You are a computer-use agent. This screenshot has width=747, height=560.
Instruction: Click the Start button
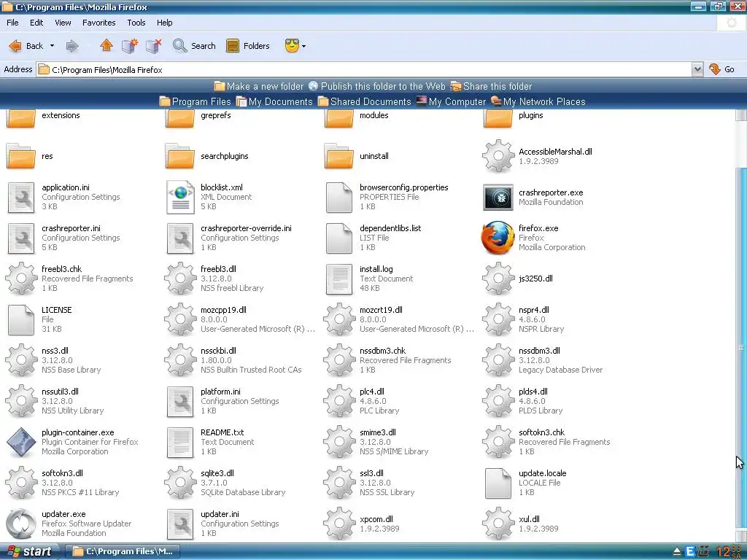point(29,551)
